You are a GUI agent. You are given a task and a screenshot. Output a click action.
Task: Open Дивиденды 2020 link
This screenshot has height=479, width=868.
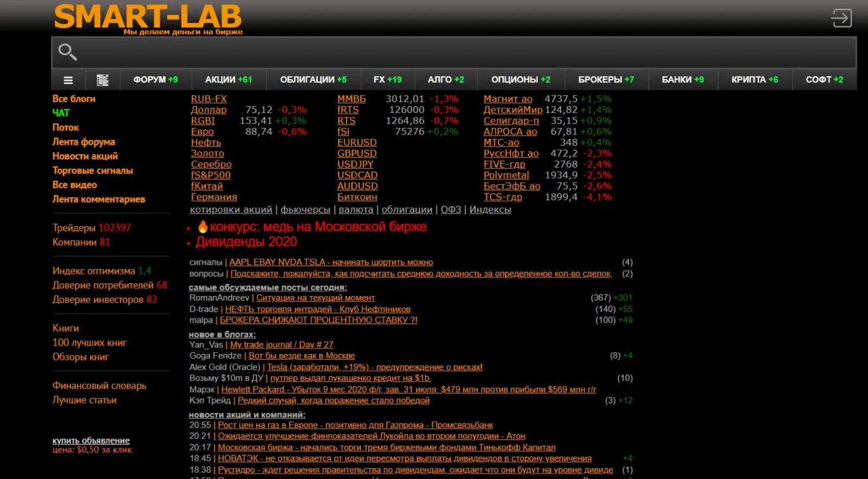tap(246, 242)
